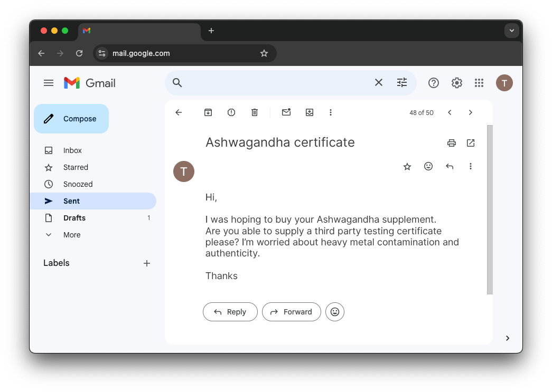
Task: Click the 48 of 50 counter
Action: [422, 113]
